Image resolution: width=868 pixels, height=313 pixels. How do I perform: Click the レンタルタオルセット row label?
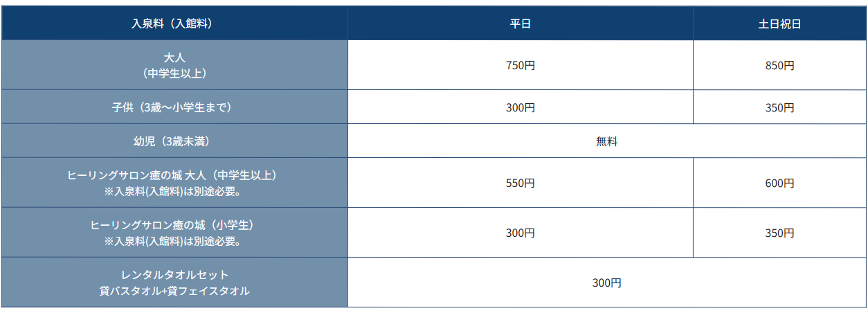(x=174, y=275)
